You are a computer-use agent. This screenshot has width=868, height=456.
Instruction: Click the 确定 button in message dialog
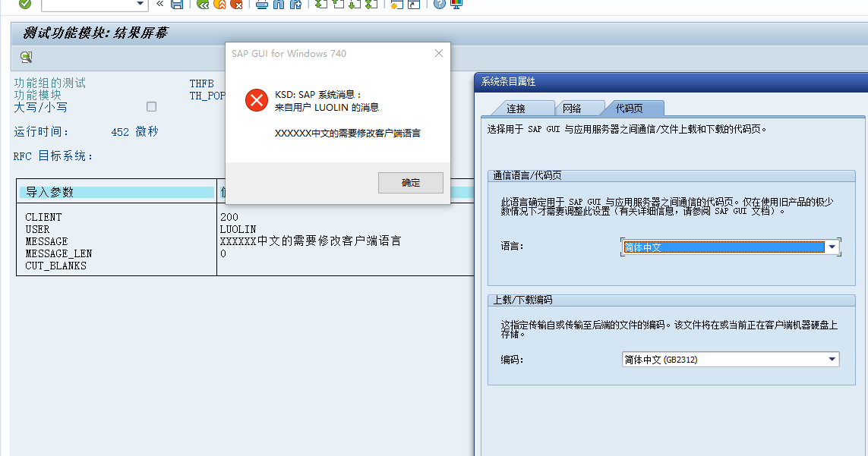tap(410, 182)
